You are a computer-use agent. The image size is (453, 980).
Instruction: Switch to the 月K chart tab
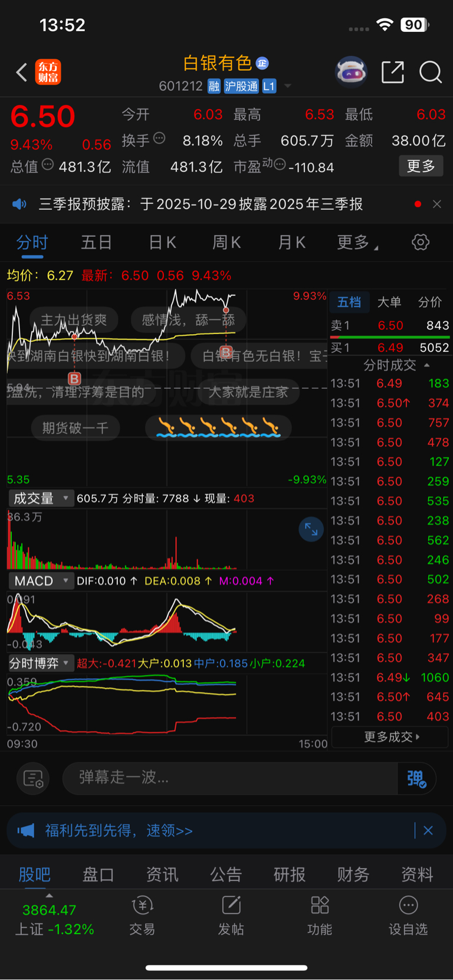pyautogui.click(x=291, y=242)
